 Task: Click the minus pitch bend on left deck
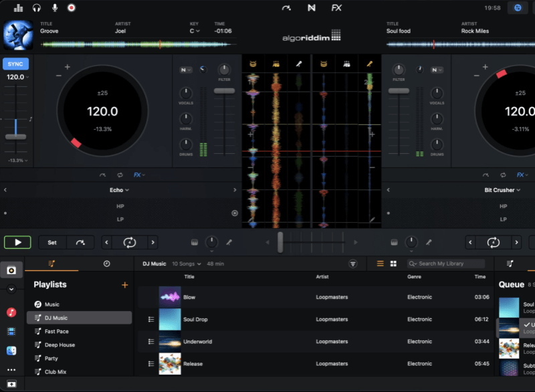point(59,76)
